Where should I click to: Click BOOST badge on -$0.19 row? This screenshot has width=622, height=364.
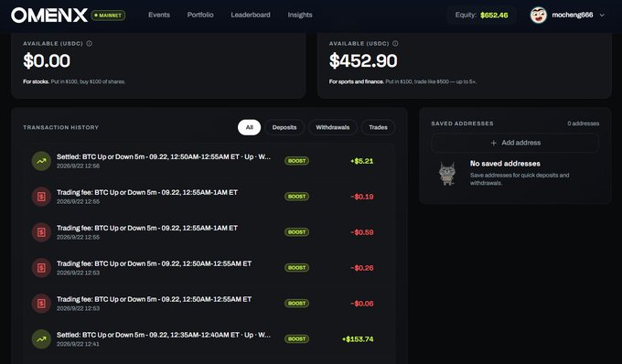pos(296,197)
